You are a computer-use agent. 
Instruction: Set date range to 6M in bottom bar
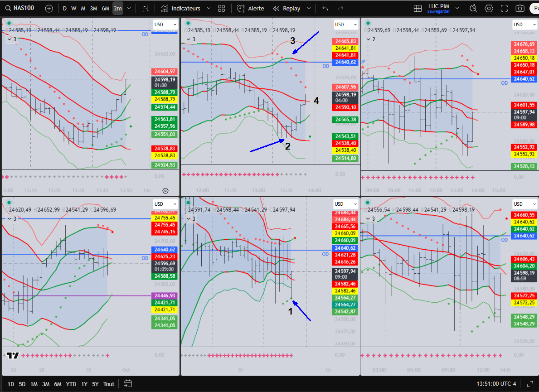[x=58, y=384]
